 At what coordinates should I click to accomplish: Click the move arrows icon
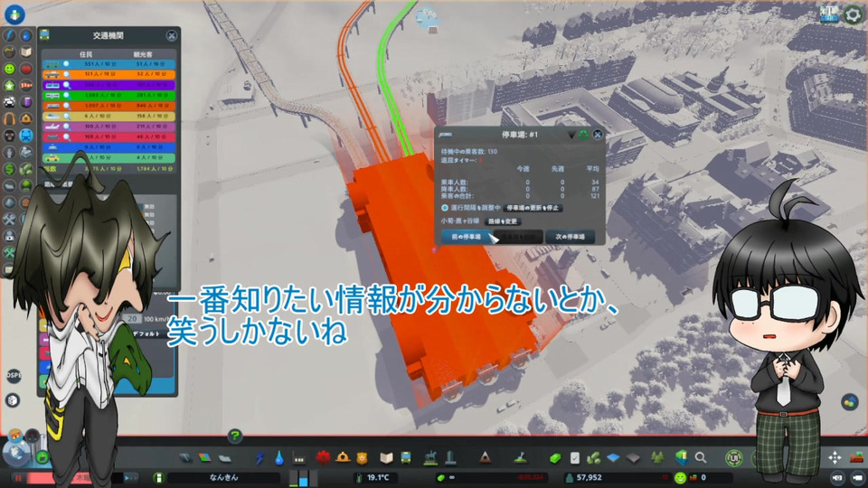click(835, 457)
